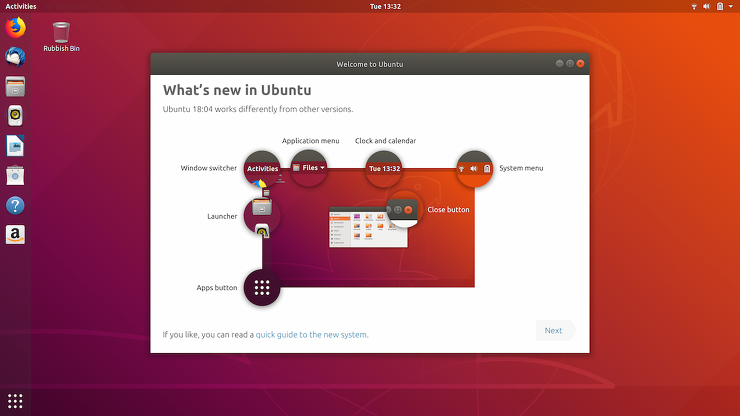The height and width of the screenshot is (416, 740).
Task: Click the Files application menu circle in diagram
Action: pyautogui.click(x=309, y=168)
